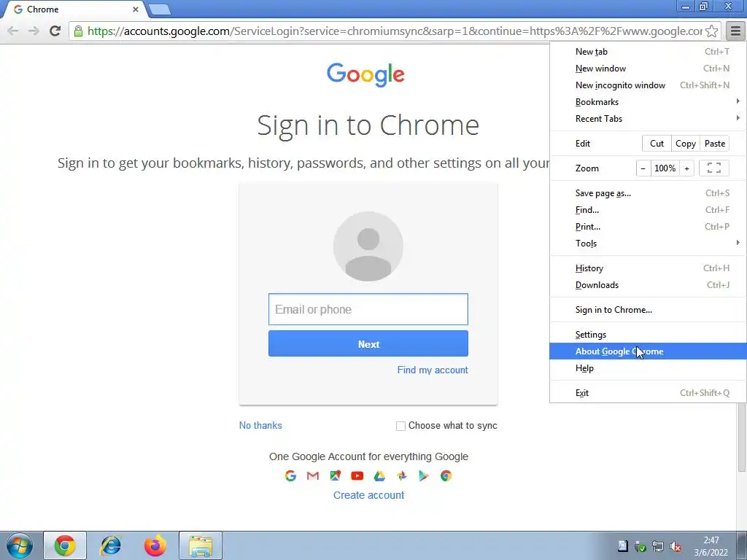
Task: Click the address bar URL
Action: coord(395,31)
